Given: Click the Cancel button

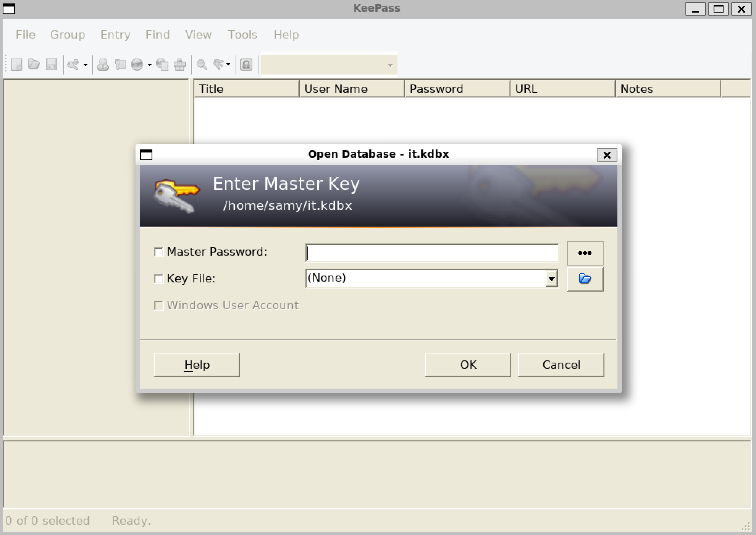Looking at the screenshot, I should pos(561,365).
